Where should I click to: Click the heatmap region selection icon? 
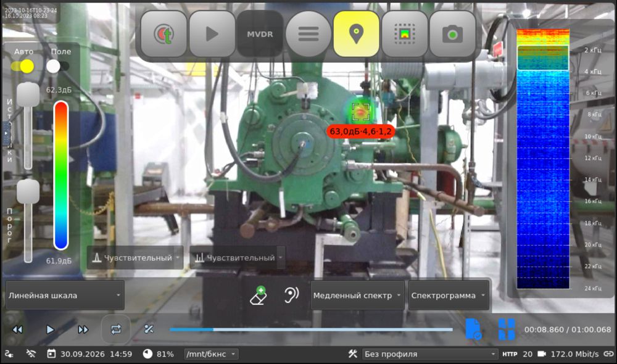click(x=404, y=34)
